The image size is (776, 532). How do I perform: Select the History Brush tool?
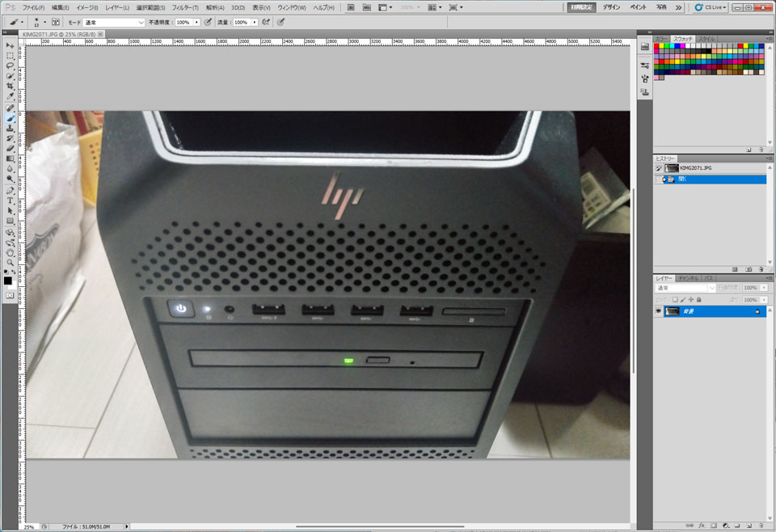point(10,138)
